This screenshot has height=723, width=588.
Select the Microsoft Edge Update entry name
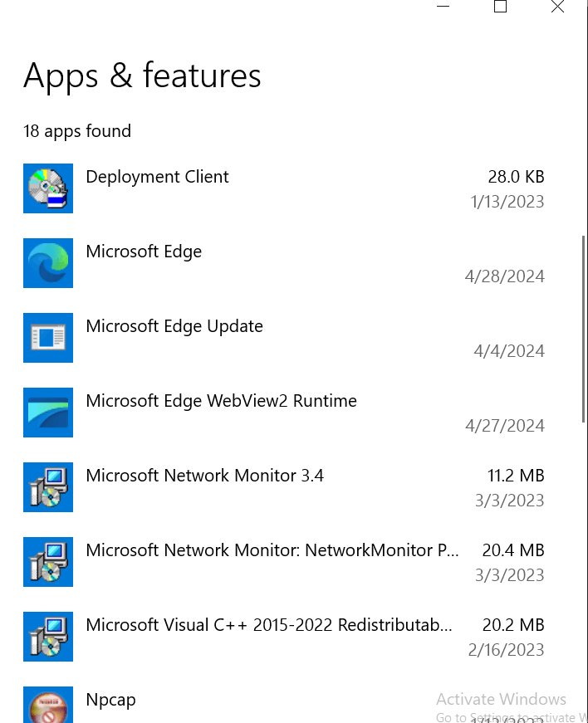pyautogui.click(x=174, y=326)
